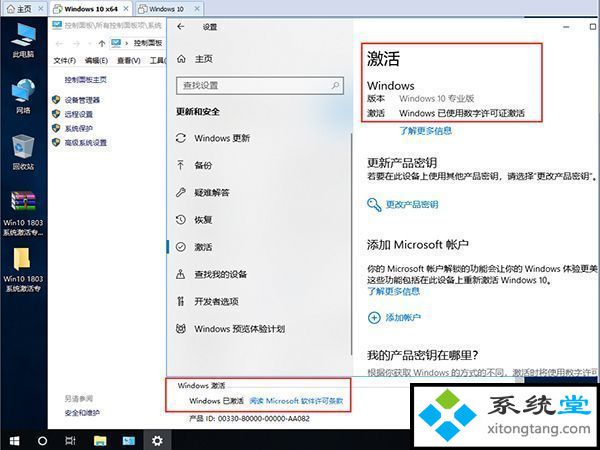The height and width of the screenshot is (450, 600).
Task: Open Cortana circle on the taskbar
Action: pos(42,441)
